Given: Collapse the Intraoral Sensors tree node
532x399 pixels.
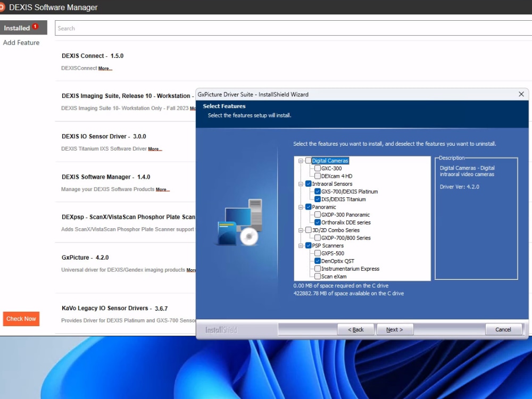Looking at the screenshot, I should tap(301, 184).
